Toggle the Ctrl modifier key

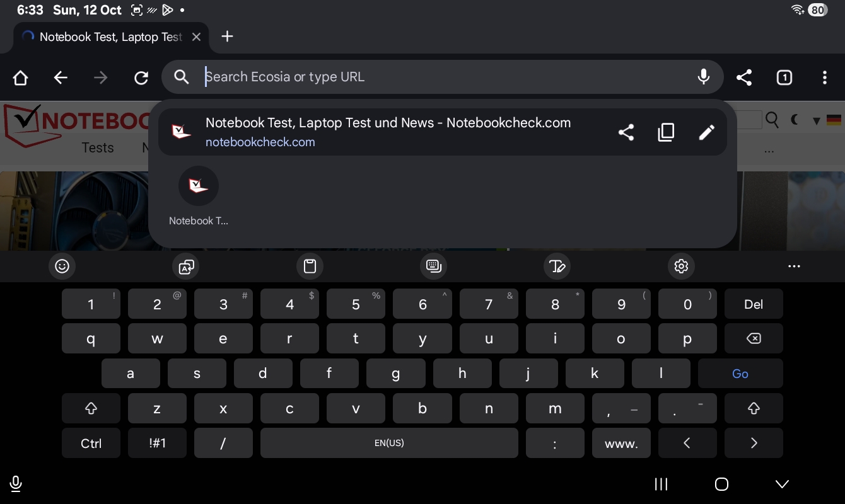click(91, 443)
